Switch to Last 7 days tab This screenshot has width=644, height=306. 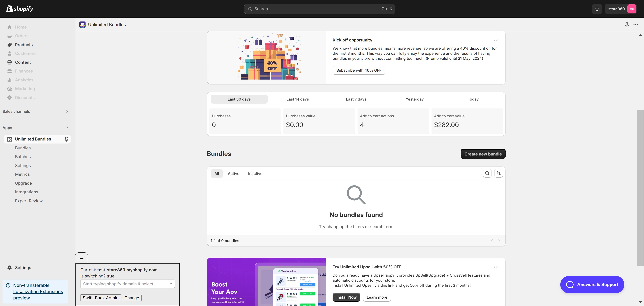[356, 99]
